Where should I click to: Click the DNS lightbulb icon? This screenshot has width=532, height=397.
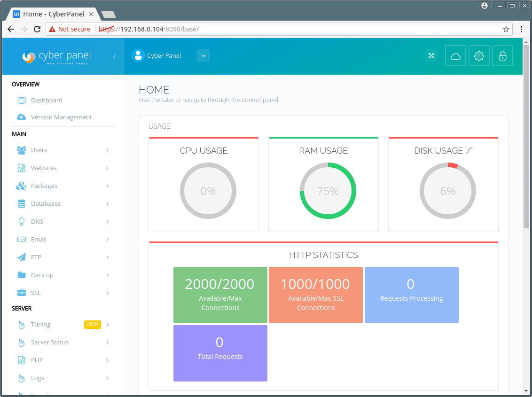click(x=21, y=222)
